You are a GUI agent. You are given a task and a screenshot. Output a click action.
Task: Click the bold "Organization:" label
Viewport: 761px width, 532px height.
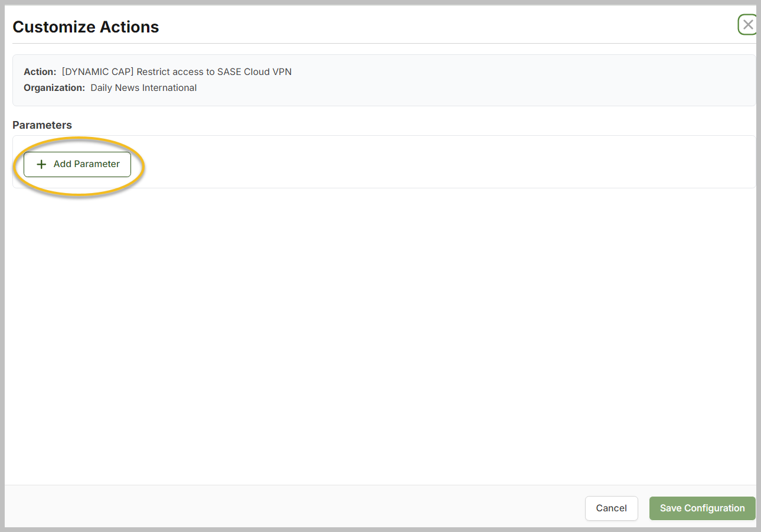point(54,88)
